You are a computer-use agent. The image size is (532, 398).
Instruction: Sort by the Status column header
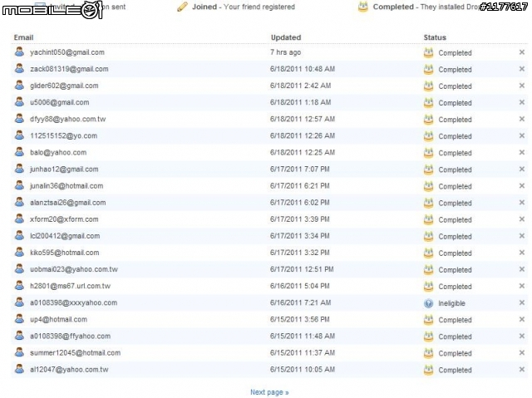pos(435,37)
